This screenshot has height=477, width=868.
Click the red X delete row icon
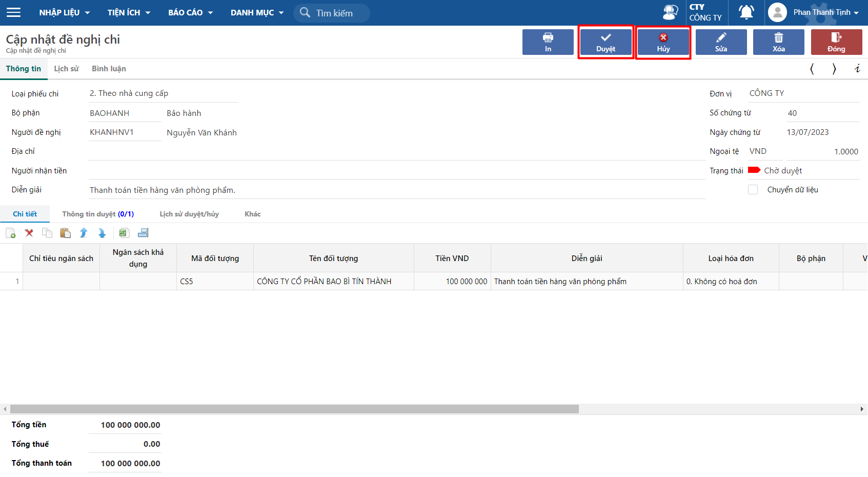click(x=29, y=233)
